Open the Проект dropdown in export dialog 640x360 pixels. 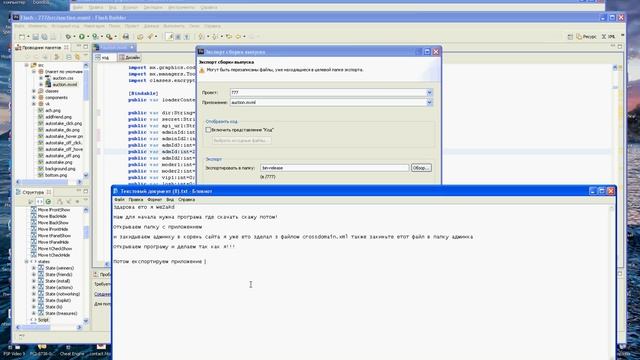pyautogui.click(x=429, y=93)
